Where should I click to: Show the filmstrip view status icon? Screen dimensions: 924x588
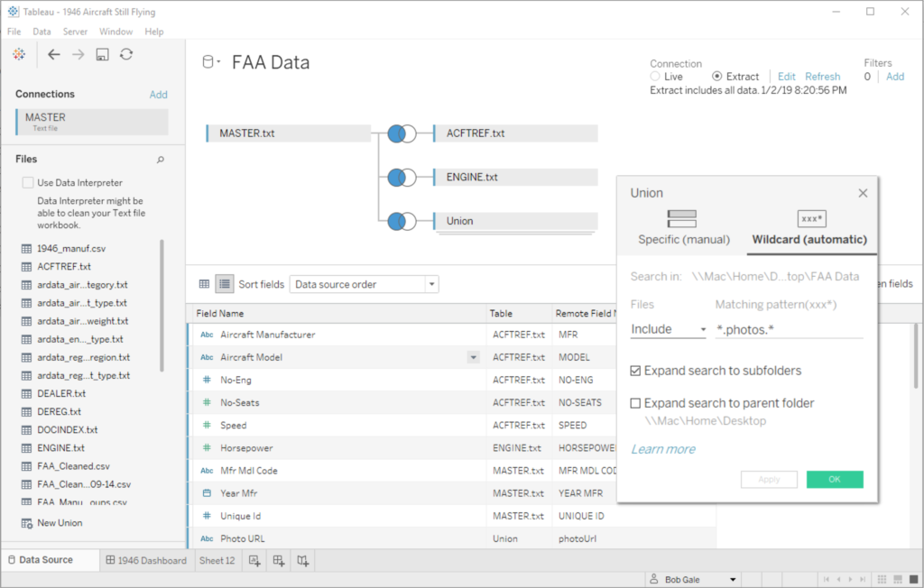[898, 580]
